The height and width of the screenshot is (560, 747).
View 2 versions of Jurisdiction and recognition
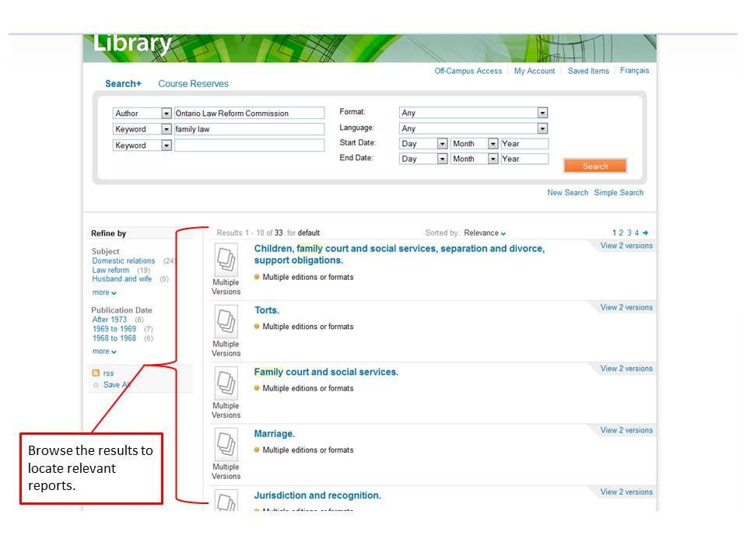[626, 492]
